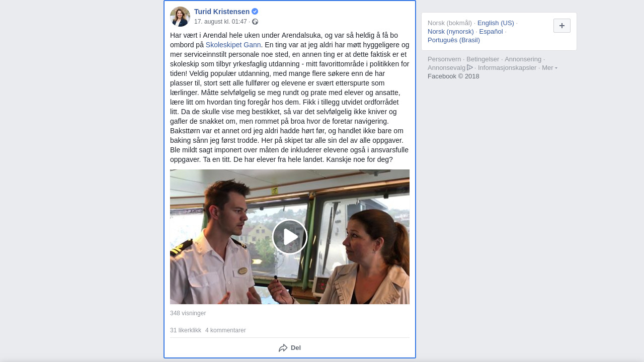The image size is (644, 362).
Task: Click the Del share arrow icon
Action: click(x=283, y=348)
